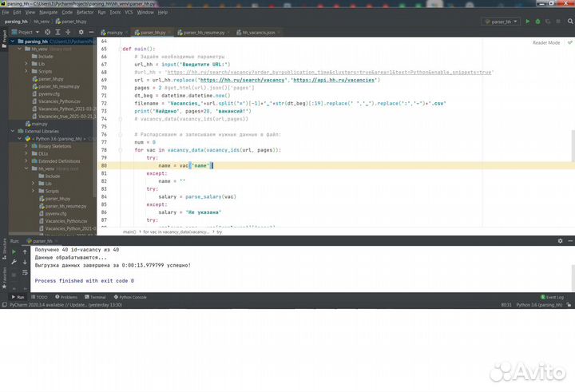
Task: Toggle soft-wrap icon in the Run panel
Action: [25, 272]
